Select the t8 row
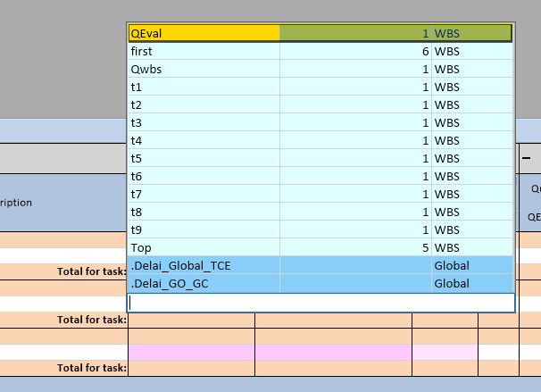541x392 pixels. 204,212
